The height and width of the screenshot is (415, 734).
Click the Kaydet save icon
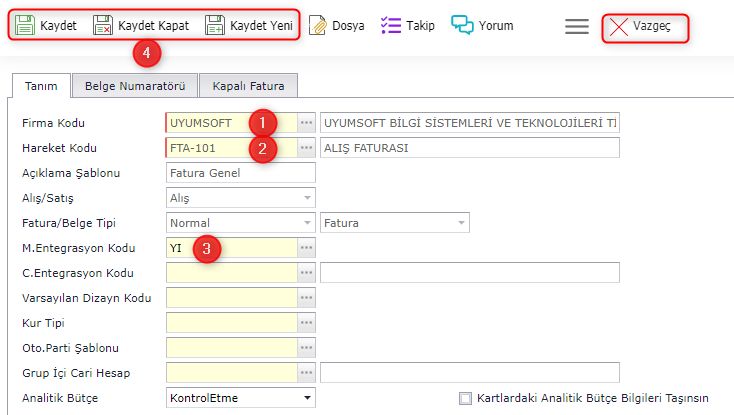[25, 25]
